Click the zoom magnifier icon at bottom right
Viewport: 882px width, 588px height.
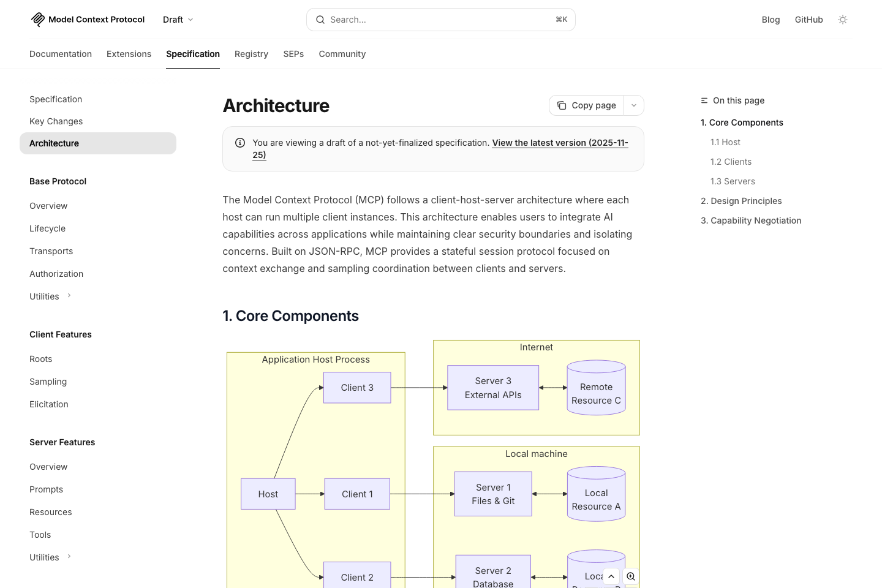631,576
